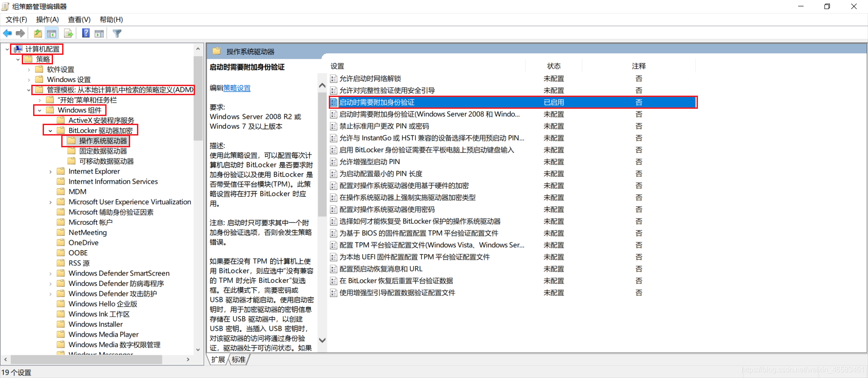Open the 帮助(H) menu
Screen dimensions: 868x378
pyautogui.click(x=112, y=19)
